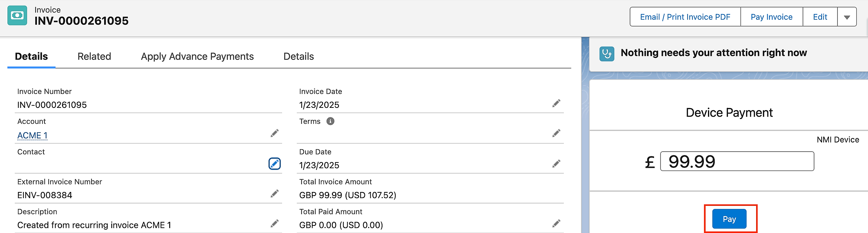Open the ACME 1 account link
The width and height of the screenshot is (868, 233).
tap(33, 136)
